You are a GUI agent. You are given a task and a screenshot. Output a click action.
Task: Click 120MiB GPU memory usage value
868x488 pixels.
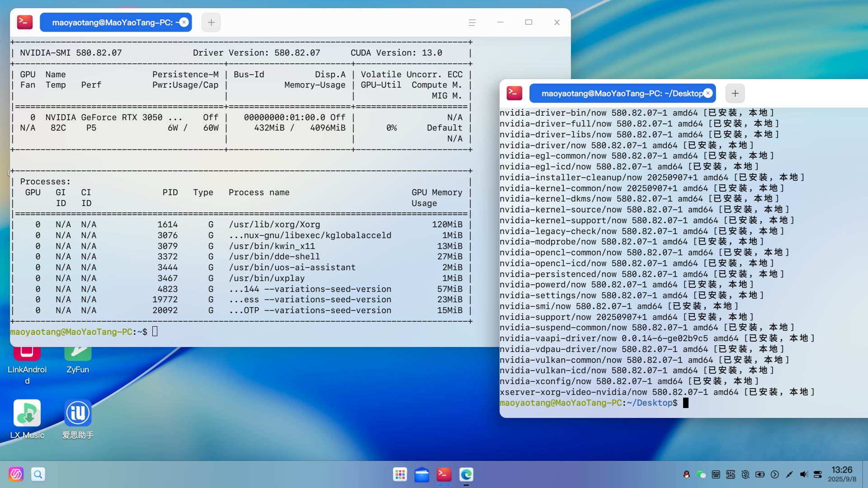447,225
